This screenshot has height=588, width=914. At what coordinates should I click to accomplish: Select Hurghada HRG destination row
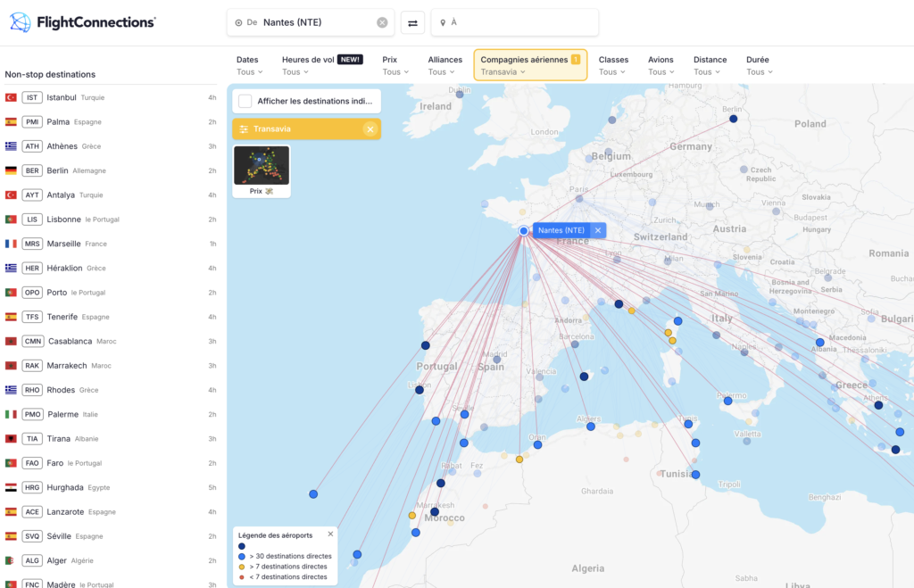(111, 488)
